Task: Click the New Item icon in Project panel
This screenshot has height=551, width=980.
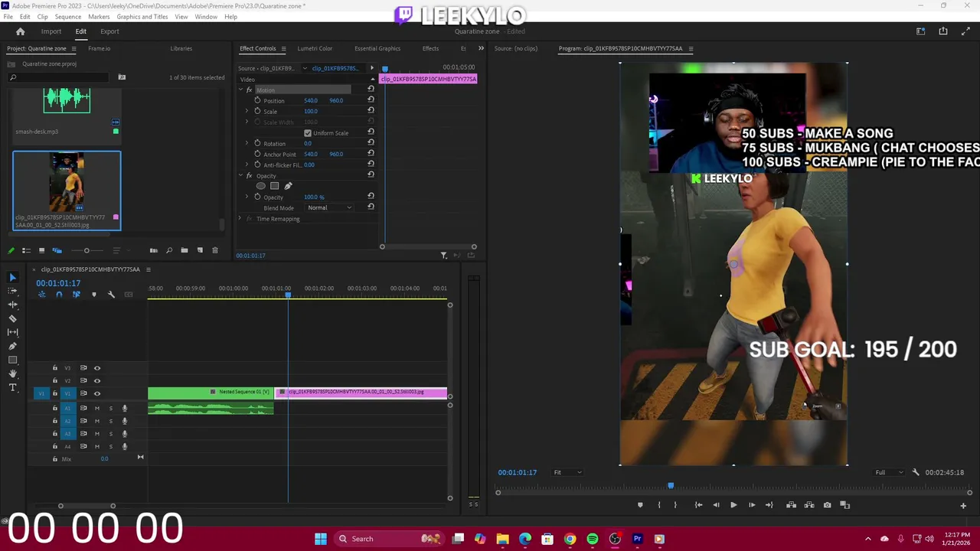Action: 200,250
